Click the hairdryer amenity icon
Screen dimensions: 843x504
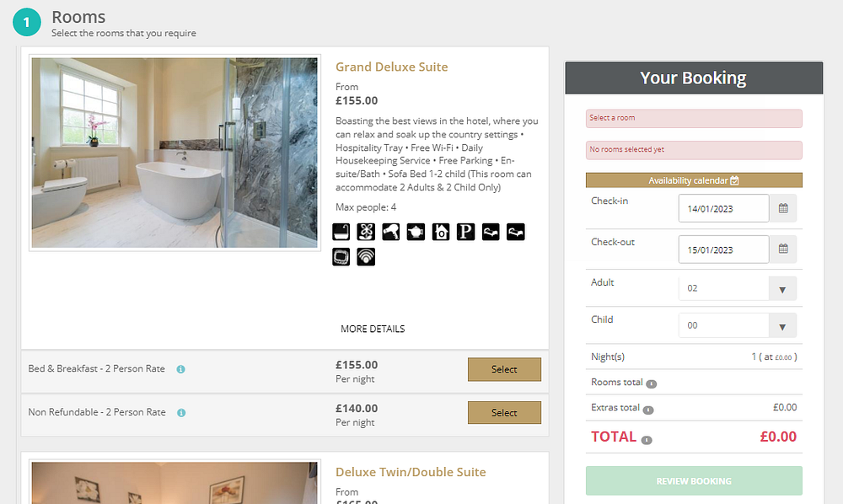391,232
